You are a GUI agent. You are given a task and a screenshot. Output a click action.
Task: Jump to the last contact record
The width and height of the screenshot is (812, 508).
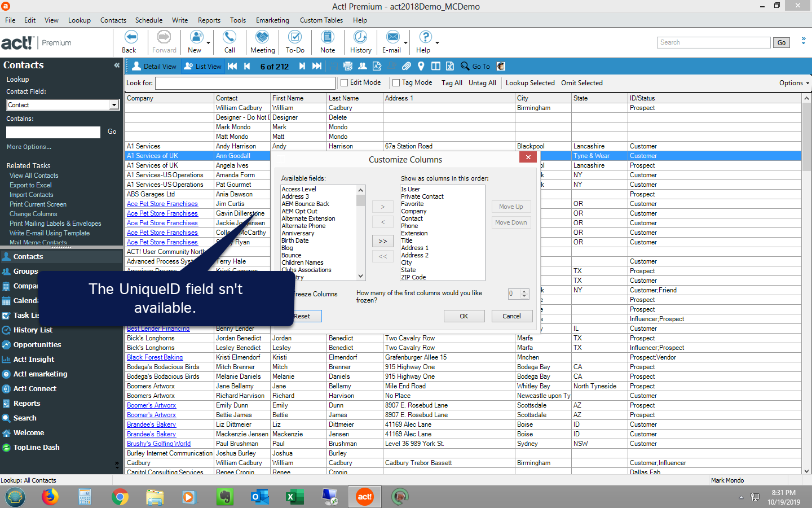tap(317, 66)
